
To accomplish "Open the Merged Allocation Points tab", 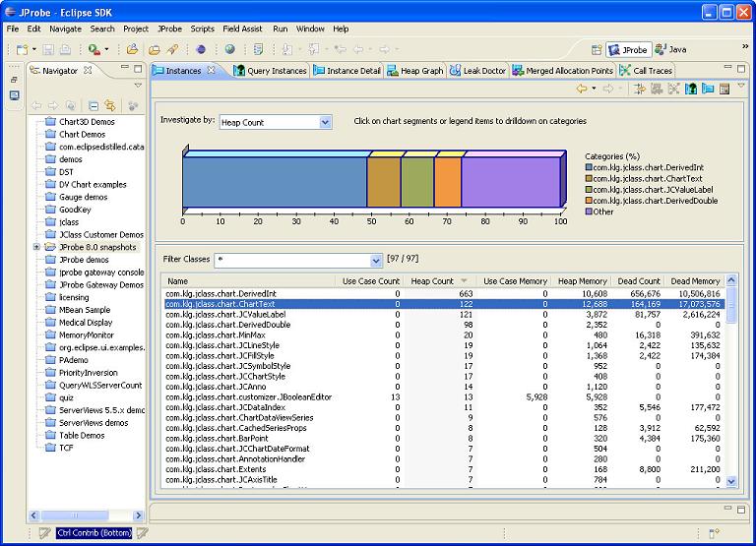I will [563, 71].
